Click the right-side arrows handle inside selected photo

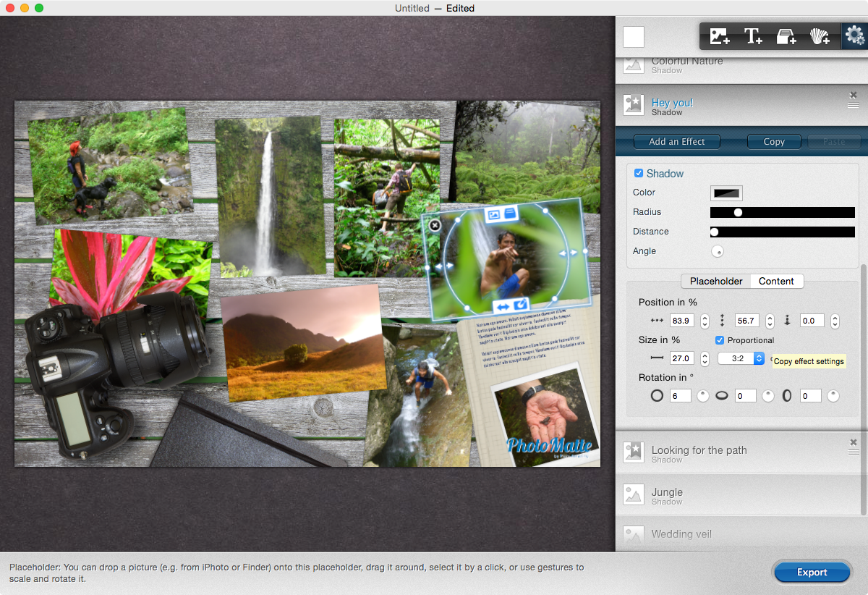569,253
